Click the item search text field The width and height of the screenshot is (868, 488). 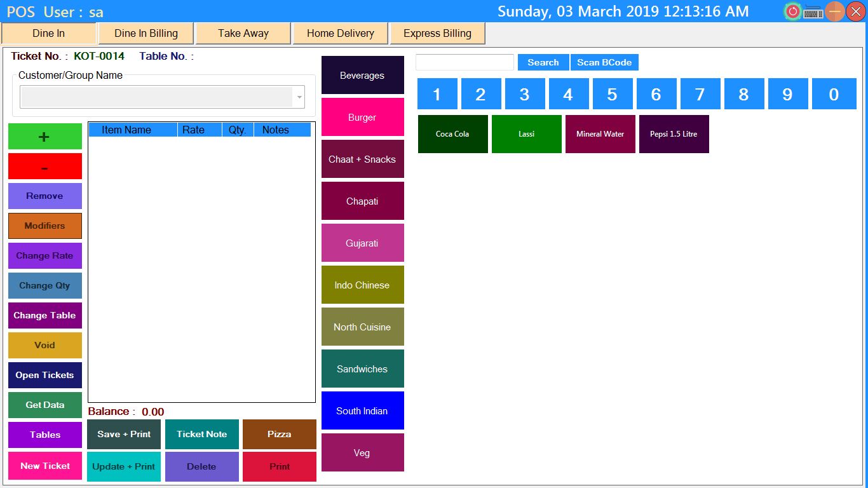click(465, 62)
